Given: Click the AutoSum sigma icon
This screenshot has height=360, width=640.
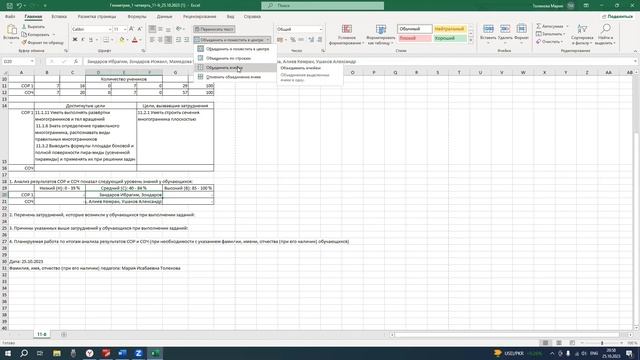Looking at the screenshot, I should click(539, 26).
